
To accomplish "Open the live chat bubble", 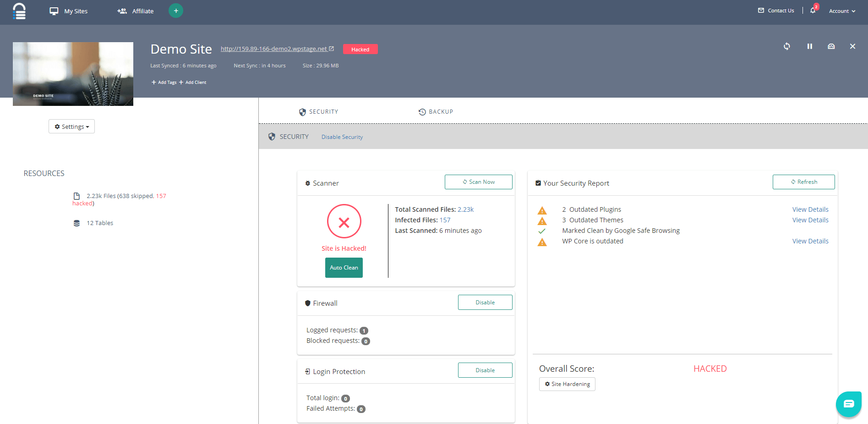I will [848, 404].
